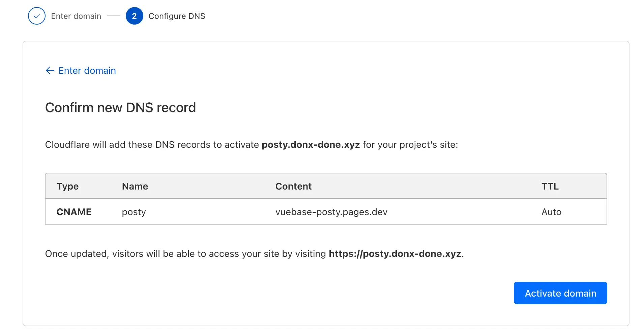
Task: Click the connector line between the steps
Action: coord(114,16)
